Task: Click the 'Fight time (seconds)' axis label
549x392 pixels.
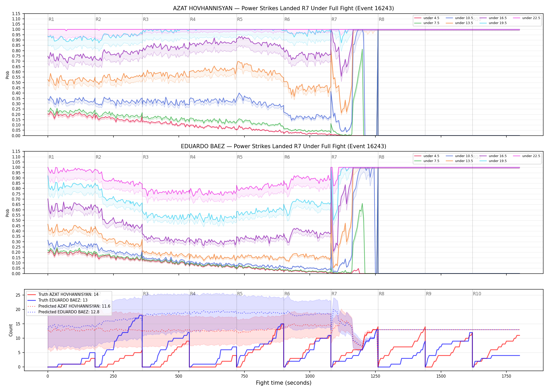Action: [x=284, y=383]
